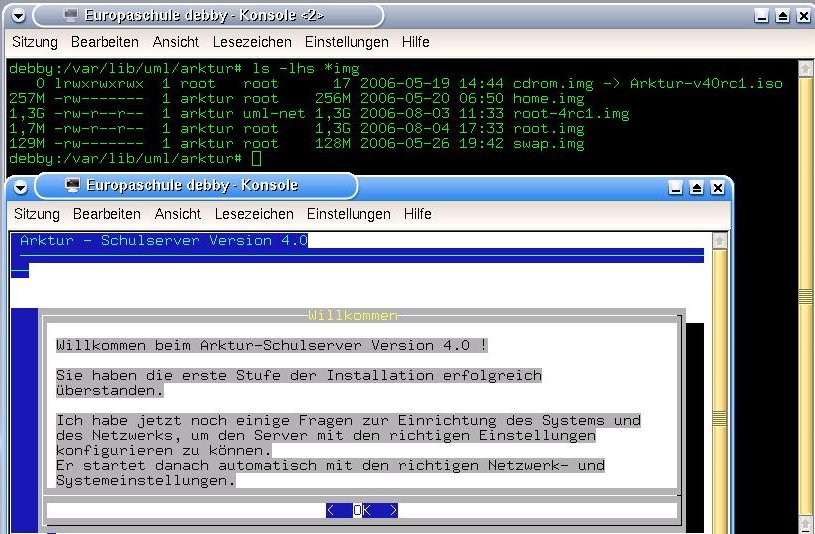The width and height of the screenshot is (815, 534).
Task: Open Sitzung menu in front Konsole window
Action: 37,214
